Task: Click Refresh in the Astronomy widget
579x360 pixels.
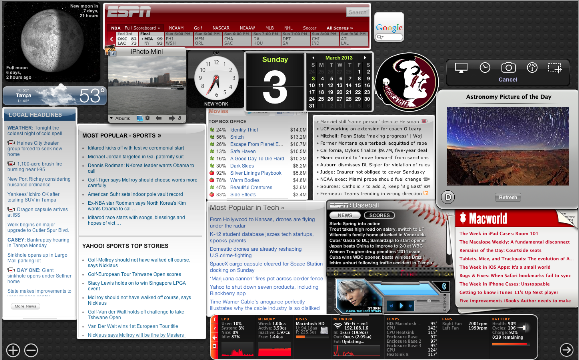Action: [508, 197]
